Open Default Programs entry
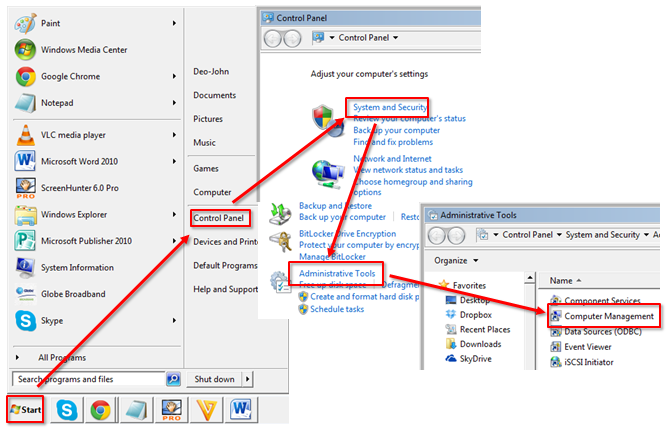The image size is (669, 428). tap(225, 265)
